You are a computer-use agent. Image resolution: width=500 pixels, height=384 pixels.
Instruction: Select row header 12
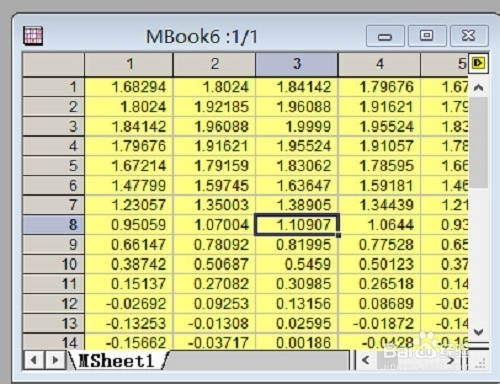pyautogui.click(x=54, y=303)
